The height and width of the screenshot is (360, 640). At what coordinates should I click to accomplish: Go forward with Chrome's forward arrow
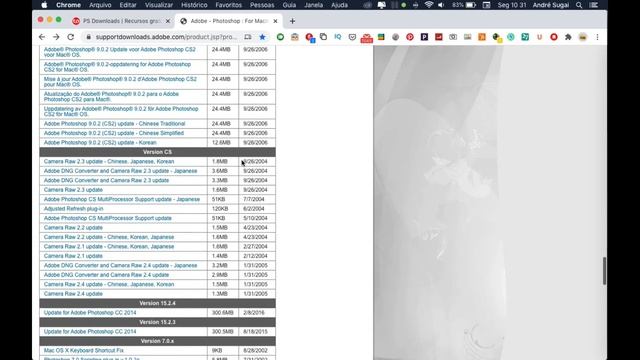(56, 37)
